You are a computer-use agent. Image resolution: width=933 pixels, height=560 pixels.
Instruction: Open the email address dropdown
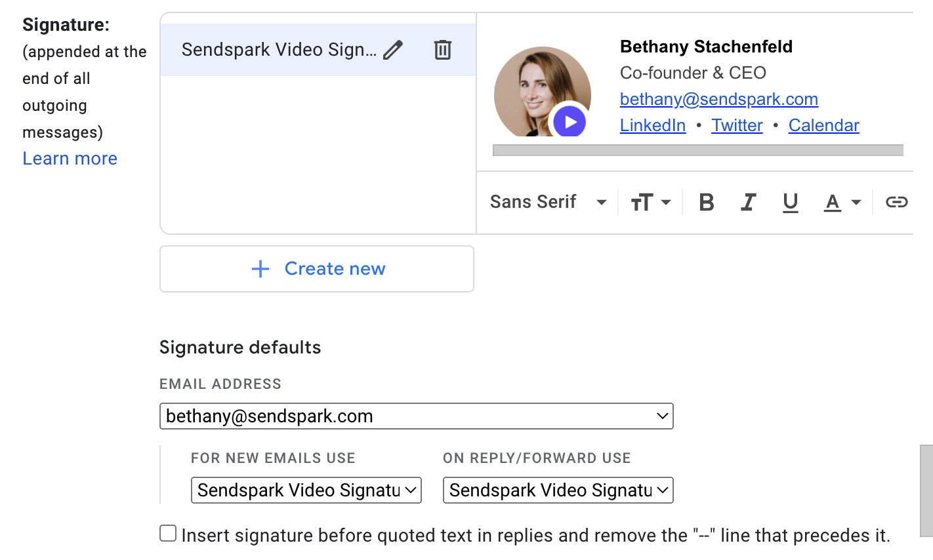click(x=417, y=416)
